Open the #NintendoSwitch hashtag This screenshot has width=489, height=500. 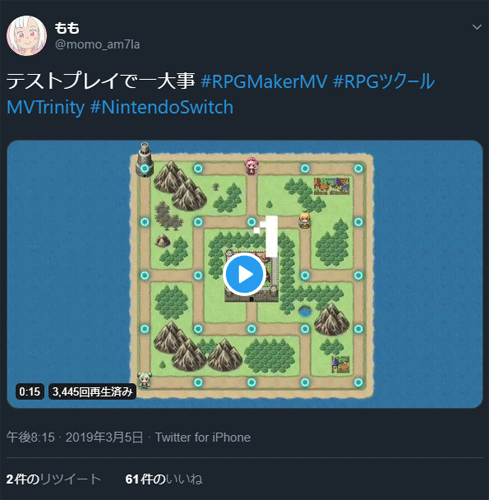pyautogui.click(x=162, y=107)
